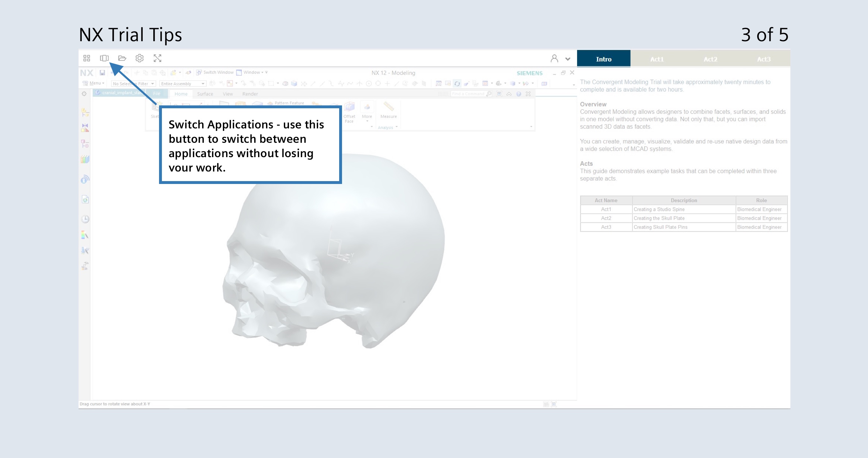The height and width of the screenshot is (458, 868).
Task: Open the Reuse Library books icon
Action: [x=85, y=159]
